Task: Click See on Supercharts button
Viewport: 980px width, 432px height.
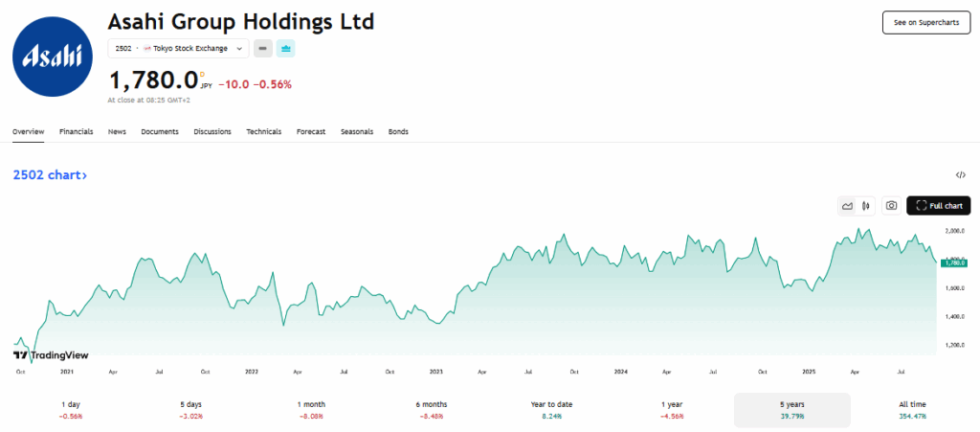Action: [926, 22]
